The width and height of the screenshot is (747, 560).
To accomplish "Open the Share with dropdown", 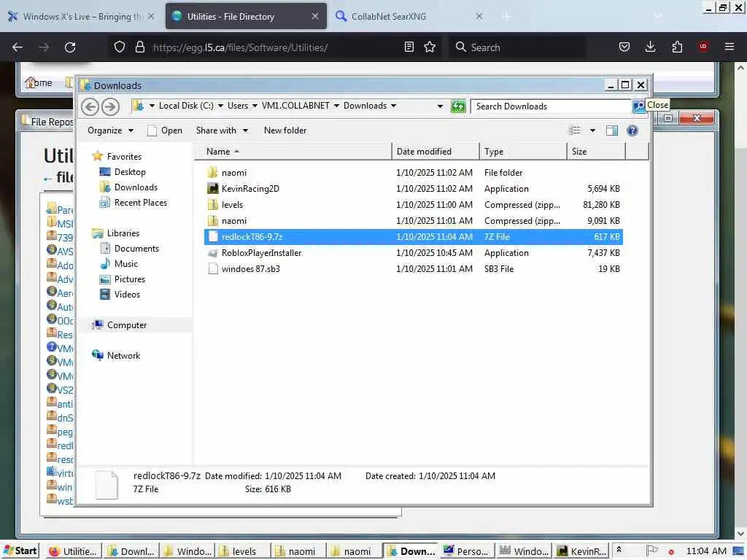I will coord(222,131).
